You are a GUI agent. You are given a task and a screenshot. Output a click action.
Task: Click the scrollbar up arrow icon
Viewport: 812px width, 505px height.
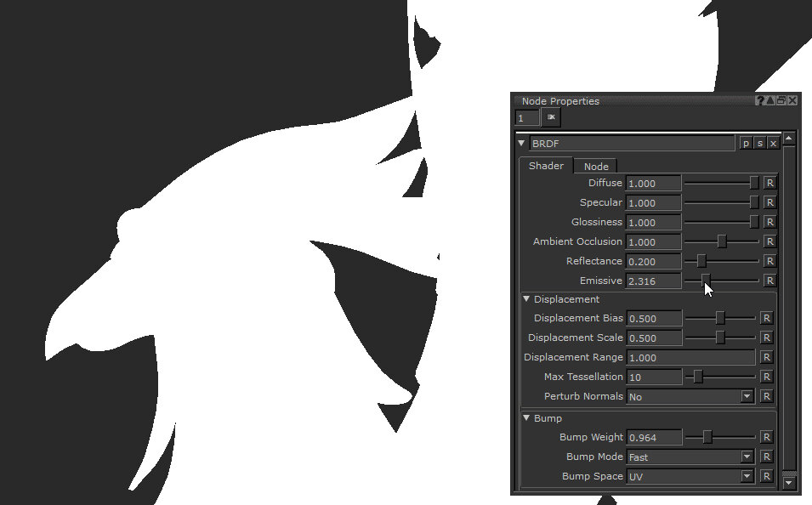pos(789,139)
